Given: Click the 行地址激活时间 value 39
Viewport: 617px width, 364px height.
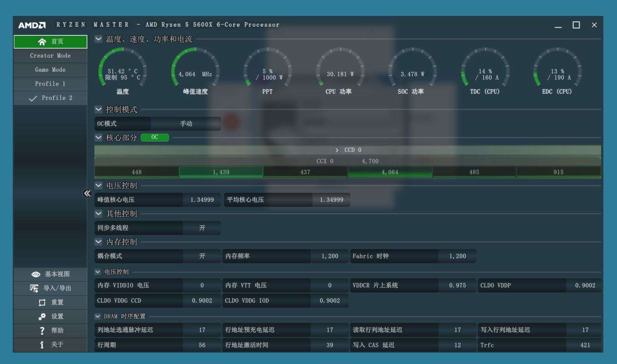Looking at the screenshot, I should coord(330,345).
